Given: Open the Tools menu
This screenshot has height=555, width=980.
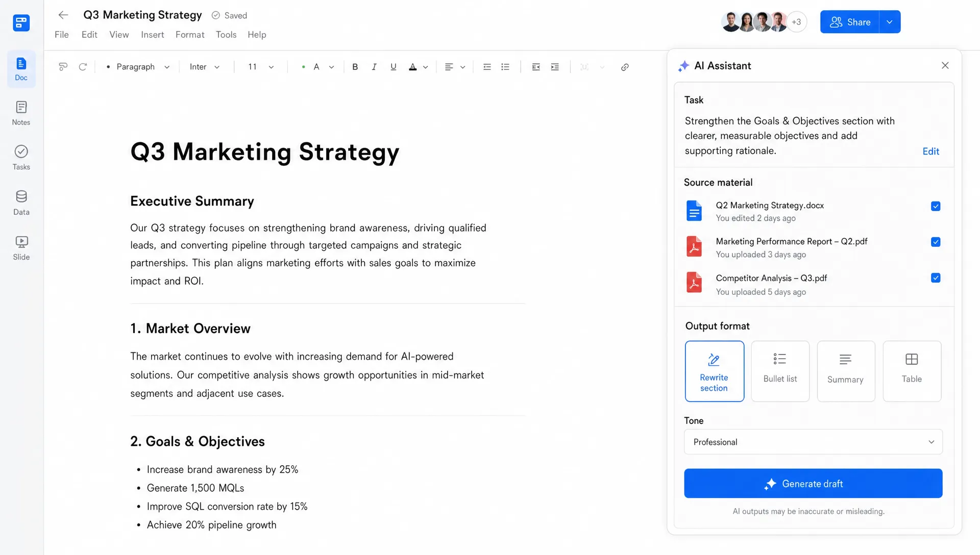Looking at the screenshot, I should (x=226, y=35).
